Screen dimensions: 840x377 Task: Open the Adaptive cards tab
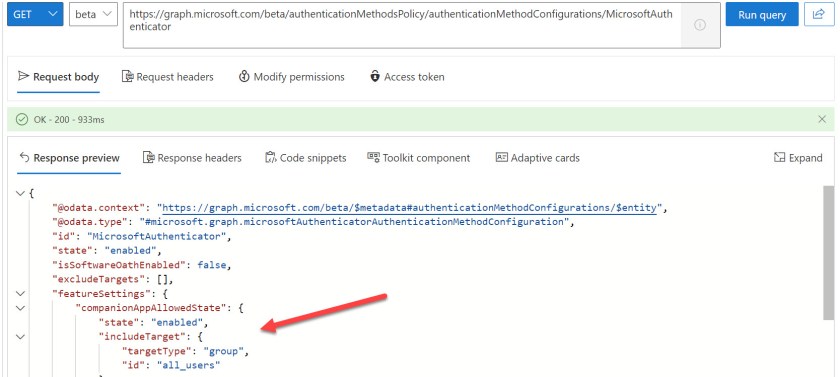pos(538,158)
